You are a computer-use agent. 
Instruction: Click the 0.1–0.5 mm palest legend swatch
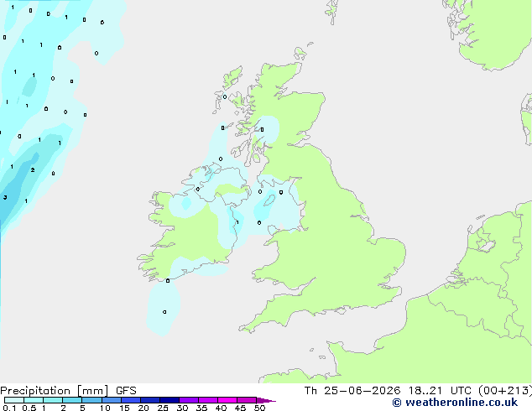[14, 400]
